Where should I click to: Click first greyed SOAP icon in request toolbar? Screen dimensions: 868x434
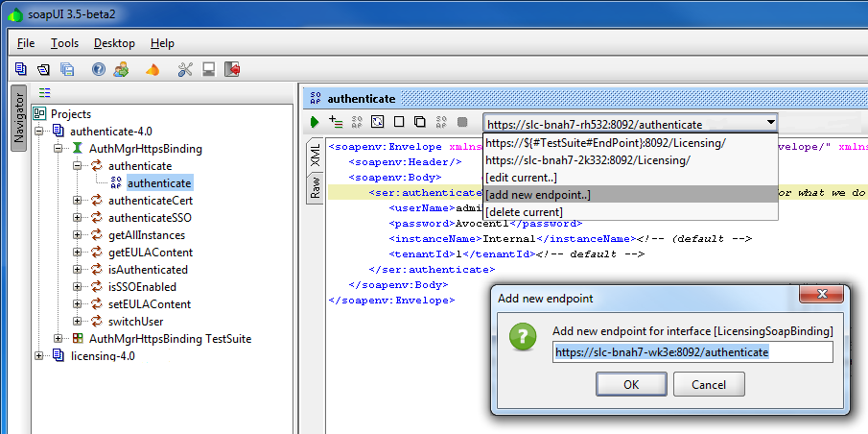point(357,121)
